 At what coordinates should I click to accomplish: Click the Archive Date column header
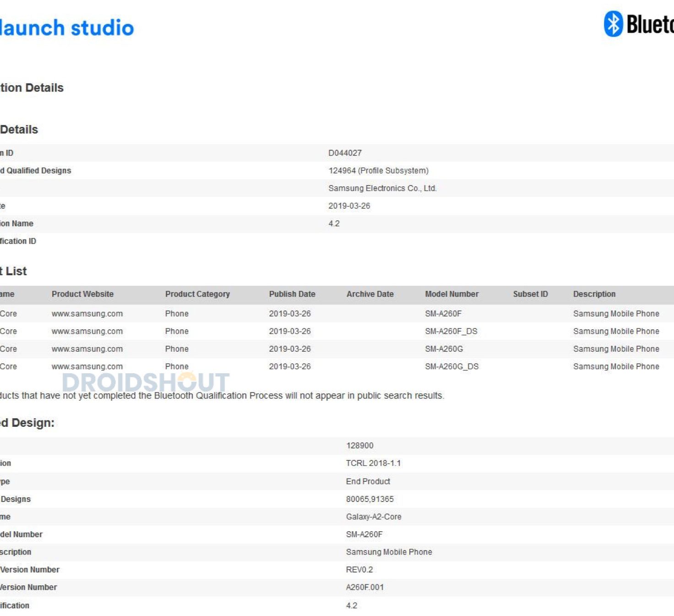pyautogui.click(x=370, y=294)
